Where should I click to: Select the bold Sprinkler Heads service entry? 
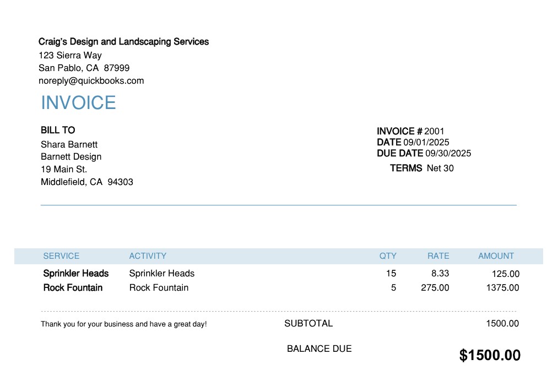point(76,274)
